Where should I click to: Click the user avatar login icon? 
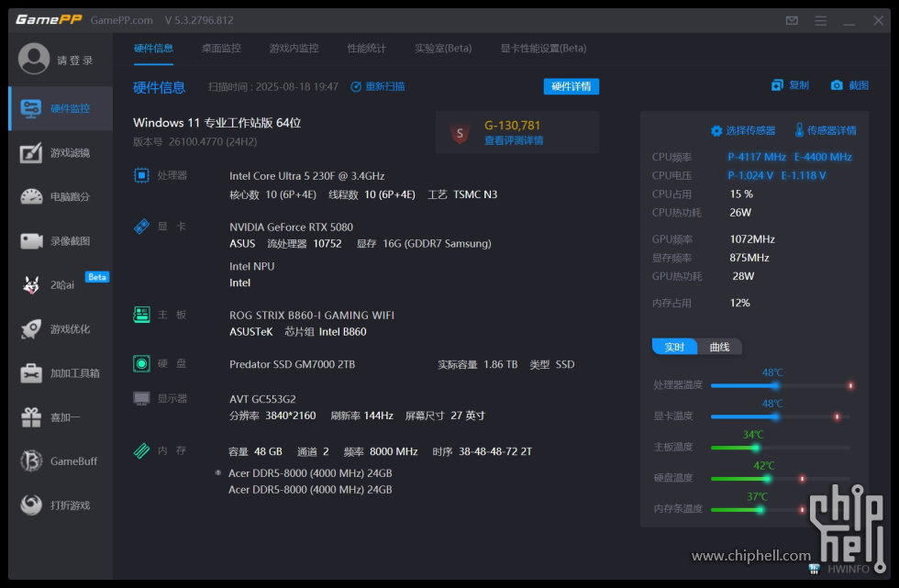tap(34, 59)
